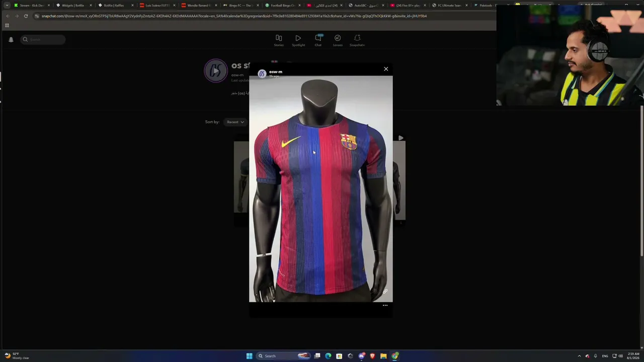
Task: Open the Windows Start menu
Action: click(249, 356)
